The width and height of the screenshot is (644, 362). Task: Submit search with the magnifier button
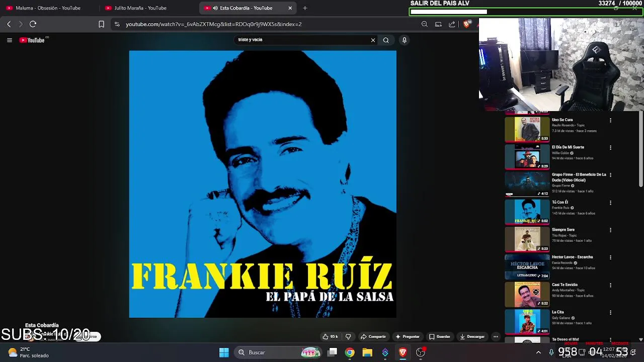[x=386, y=40]
